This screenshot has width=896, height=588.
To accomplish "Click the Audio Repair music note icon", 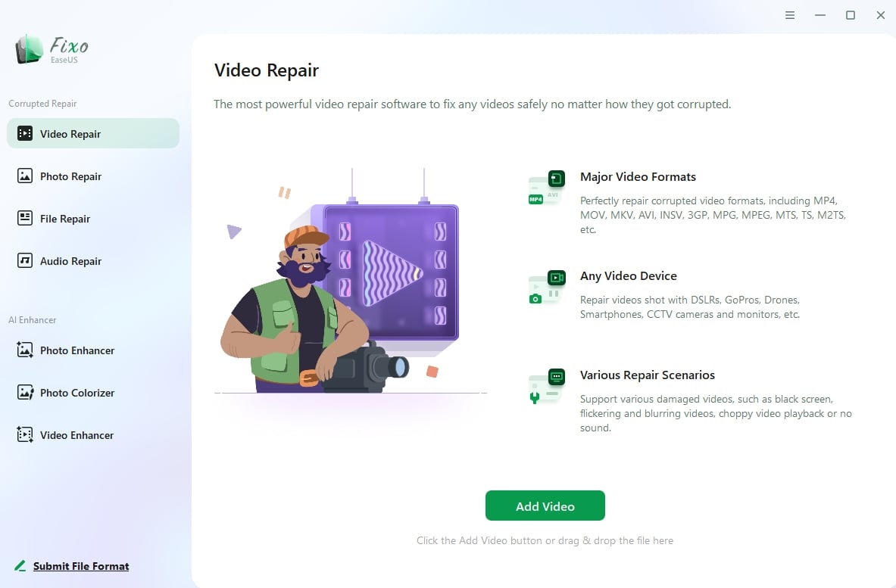I will (24, 260).
